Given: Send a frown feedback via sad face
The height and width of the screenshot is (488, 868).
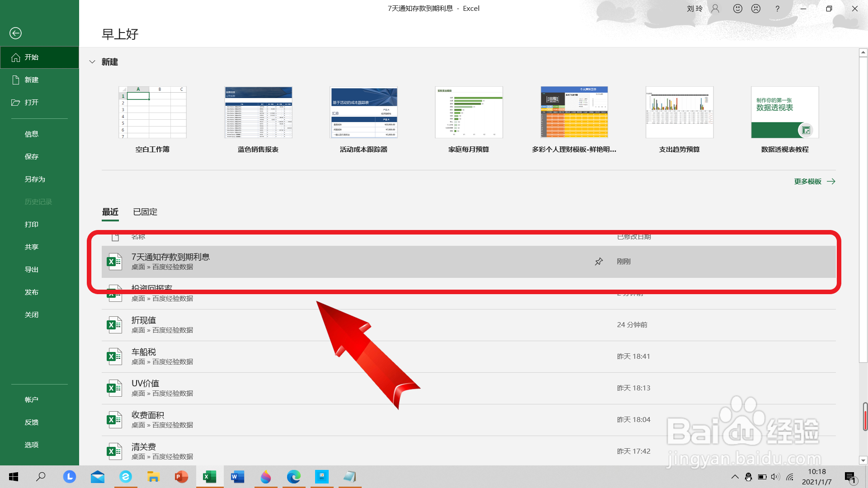Looking at the screenshot, I should click(756, 9).
